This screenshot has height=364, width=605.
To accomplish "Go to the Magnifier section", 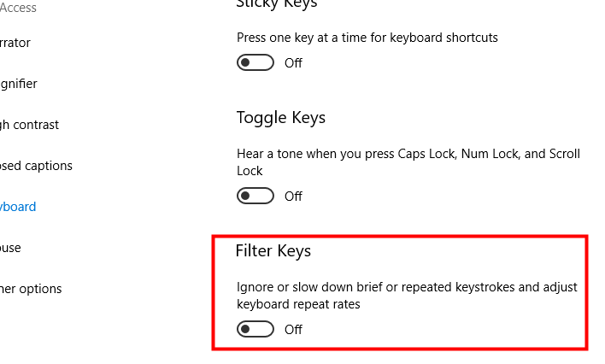I will [x=19, y=83].
